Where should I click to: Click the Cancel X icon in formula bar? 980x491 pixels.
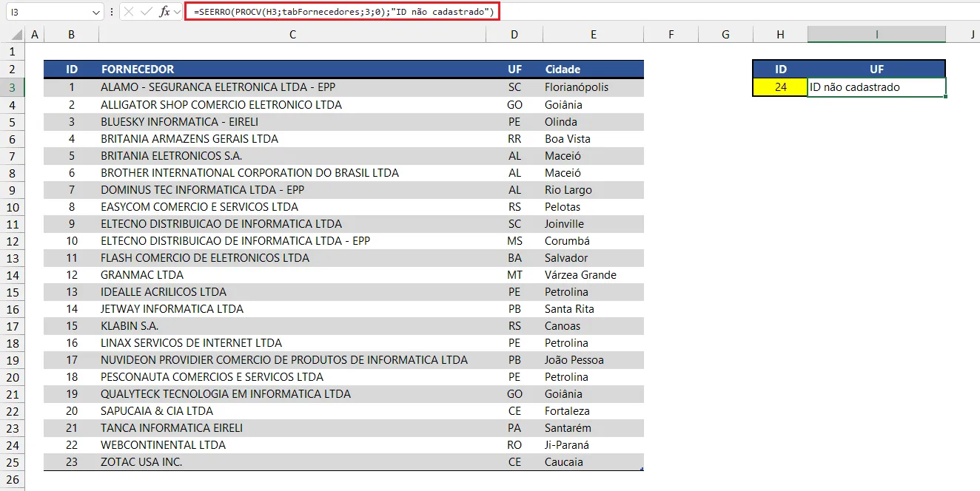pyautogui.click(x=129, y=12)
